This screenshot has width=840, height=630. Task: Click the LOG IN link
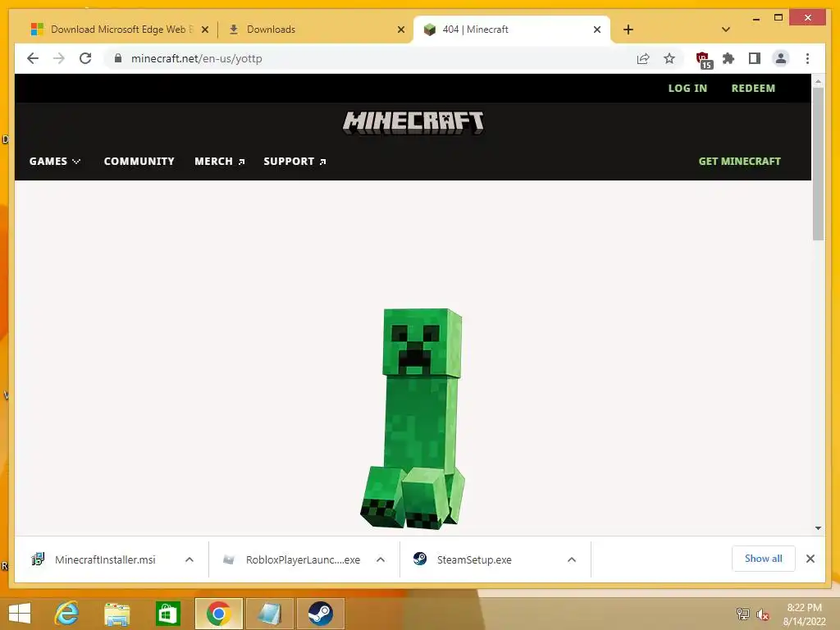click(x=687, y=89)
